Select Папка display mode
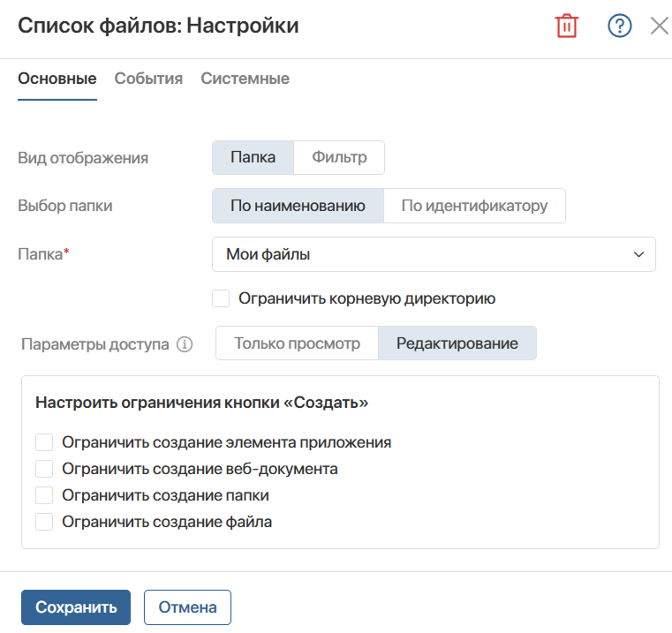The image size is (672, 633). click(x=253, y=157)
